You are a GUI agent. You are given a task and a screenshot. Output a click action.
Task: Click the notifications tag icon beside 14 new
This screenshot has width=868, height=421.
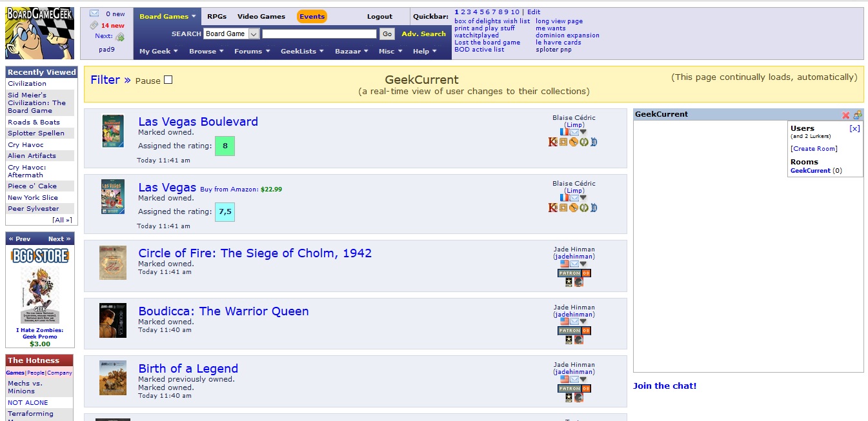pos(94,26)
